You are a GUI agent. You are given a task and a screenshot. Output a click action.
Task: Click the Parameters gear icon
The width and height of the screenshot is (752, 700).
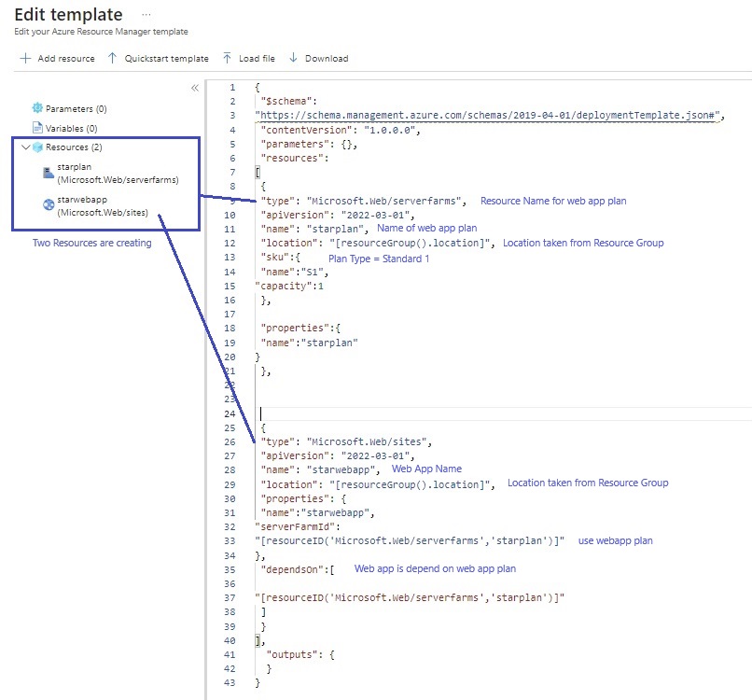pos(37,108)
